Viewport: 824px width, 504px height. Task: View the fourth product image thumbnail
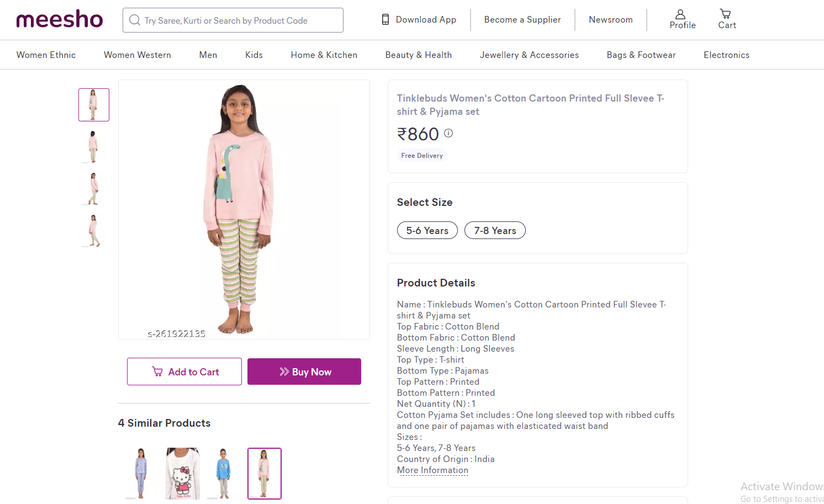pyautogui.click(x=93, y=230)
